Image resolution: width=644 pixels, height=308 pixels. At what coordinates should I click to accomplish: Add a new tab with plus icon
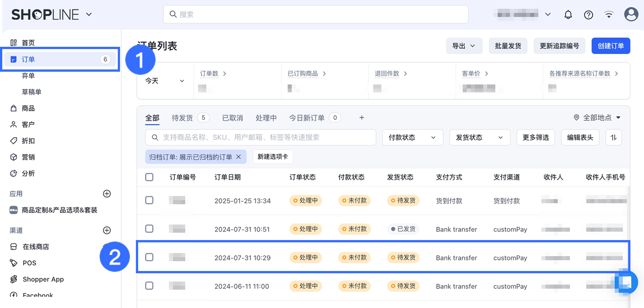[x=362, y=118]
